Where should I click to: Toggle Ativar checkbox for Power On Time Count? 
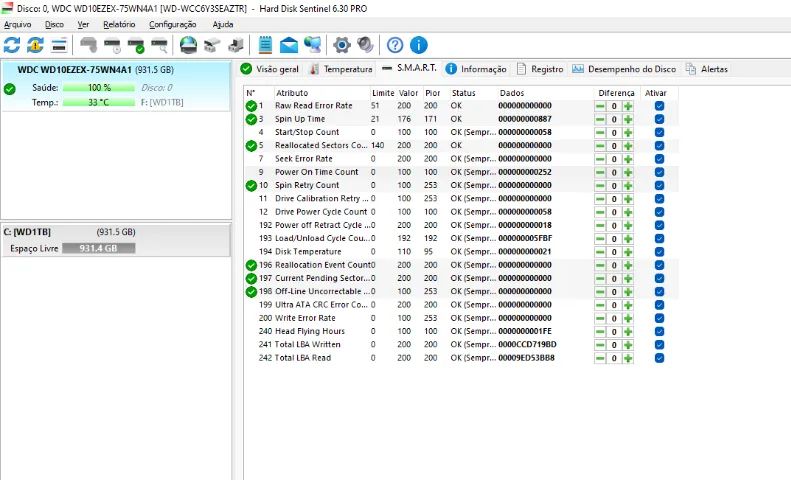pyautogui.click(x=659, y=172)
